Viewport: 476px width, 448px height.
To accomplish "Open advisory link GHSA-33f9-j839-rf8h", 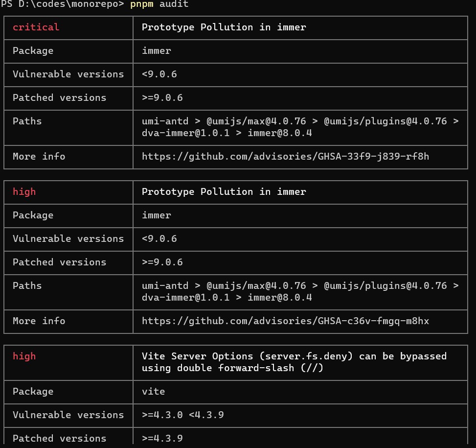I will 285,157.
